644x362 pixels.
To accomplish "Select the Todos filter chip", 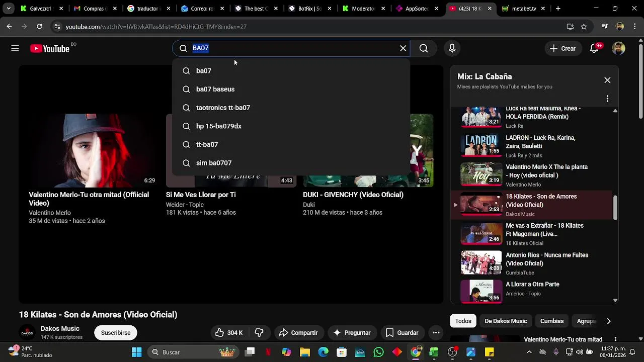I will (463, 321).
